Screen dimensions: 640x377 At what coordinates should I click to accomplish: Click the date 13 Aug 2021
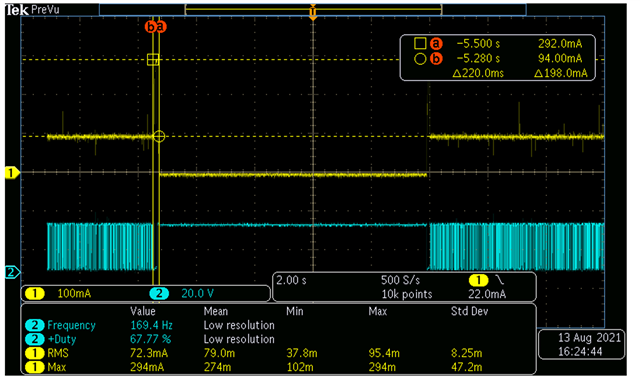(589, 337)
